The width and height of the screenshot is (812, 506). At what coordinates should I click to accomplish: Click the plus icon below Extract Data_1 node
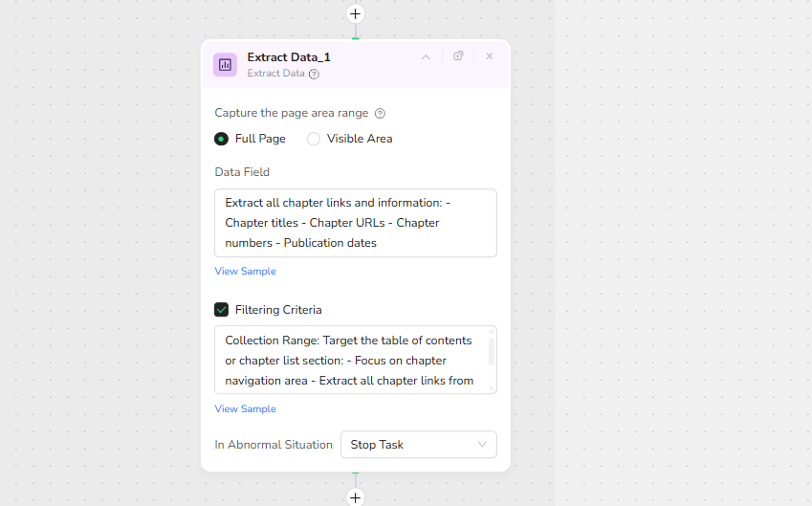[x=355, y=497]
